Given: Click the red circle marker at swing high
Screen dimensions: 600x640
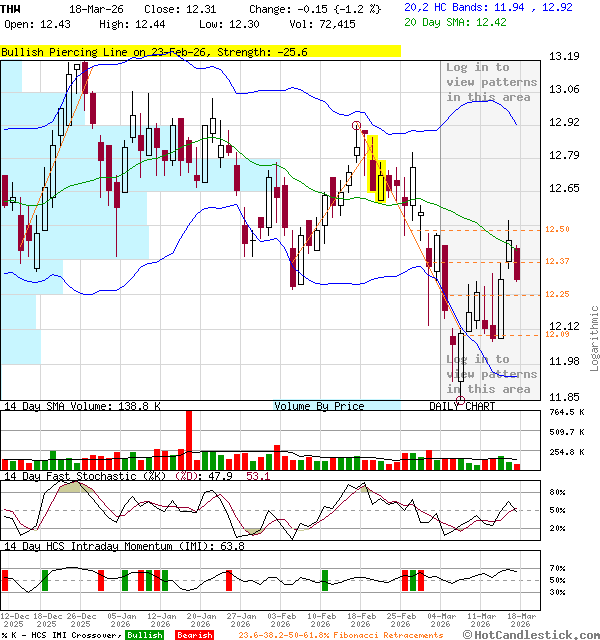Looking at the screenshot, I should (x=357, y=125).
